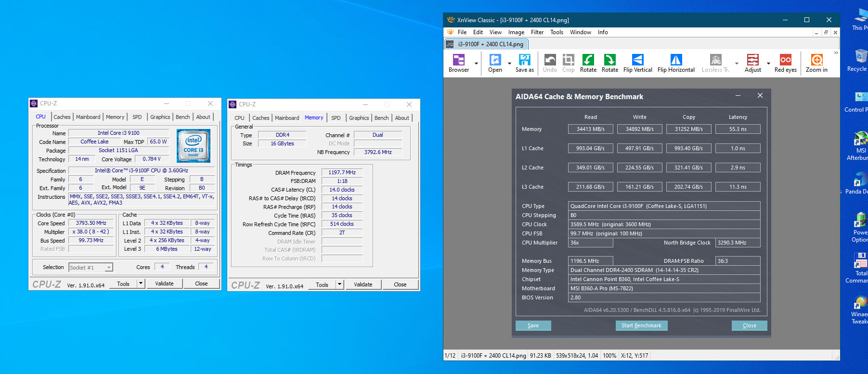The width and height of the screenshot is (868, 374).
Task: Switch to Bench tab in CPU-Z processor window
Action: pyautogui.click(x=183, y=117)
